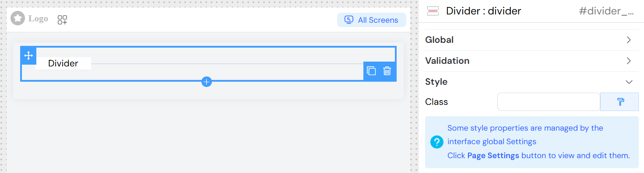Expand the Validation section arrow

pos(629,61)
